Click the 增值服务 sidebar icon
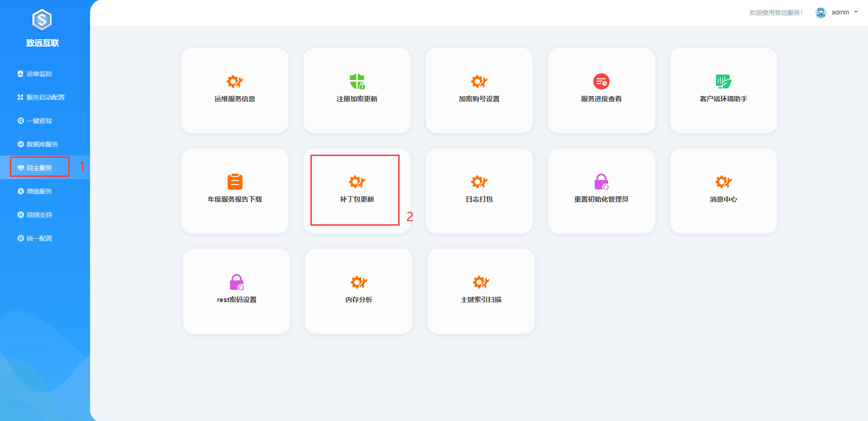The height and width of the screenshot is (421, 868). pos(20,191)
